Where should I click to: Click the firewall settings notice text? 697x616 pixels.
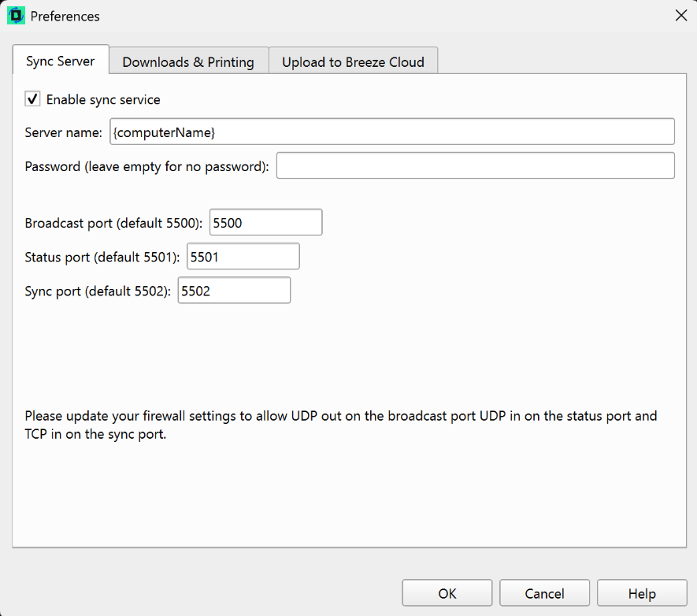[x=341, y=425]
